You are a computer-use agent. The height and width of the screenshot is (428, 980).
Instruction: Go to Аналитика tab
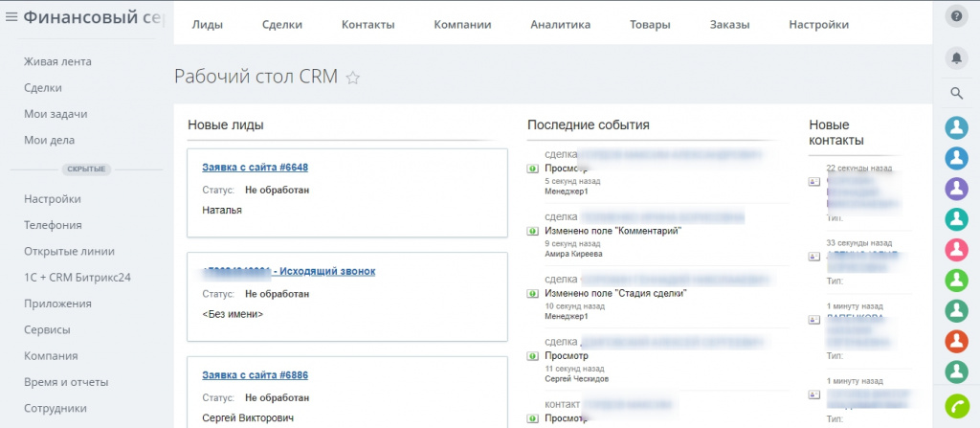tap(561, 25)
